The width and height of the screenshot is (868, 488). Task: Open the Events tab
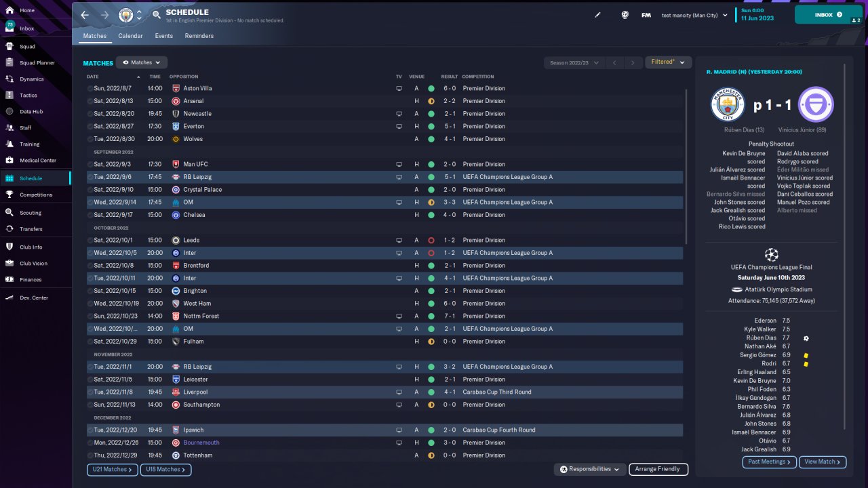(x=163, y=36)
